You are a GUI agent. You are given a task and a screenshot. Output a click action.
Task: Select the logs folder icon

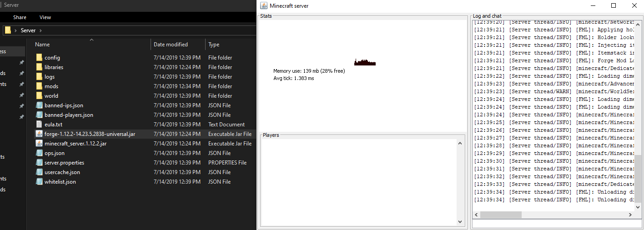coord(39,77)
